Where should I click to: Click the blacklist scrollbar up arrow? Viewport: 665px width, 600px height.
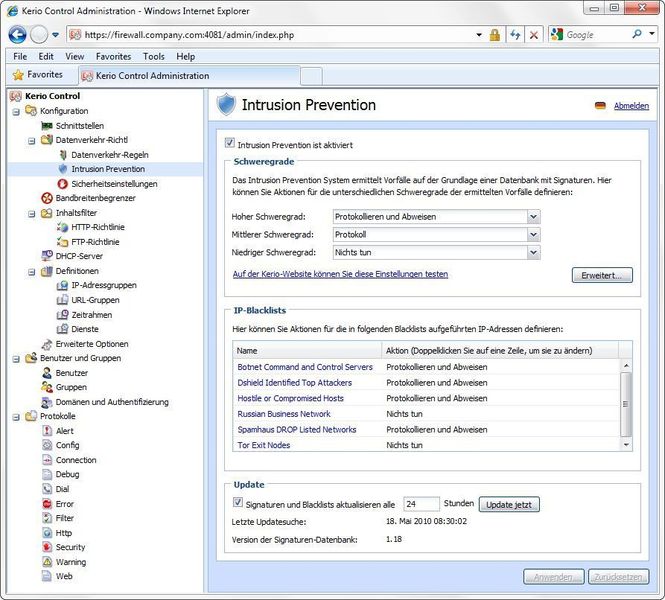(626, 366)
